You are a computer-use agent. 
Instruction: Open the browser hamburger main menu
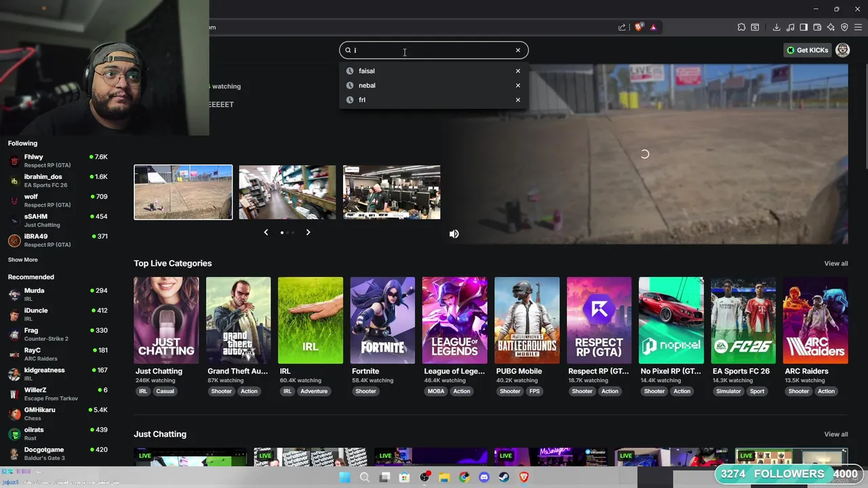(858, 27)
